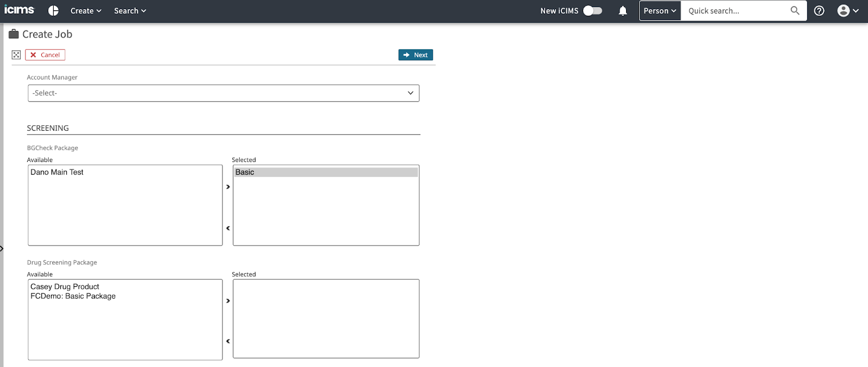Click the help question mark icon
The width and height of the screenshot is (868, 367).
click(x=819, y=11)
